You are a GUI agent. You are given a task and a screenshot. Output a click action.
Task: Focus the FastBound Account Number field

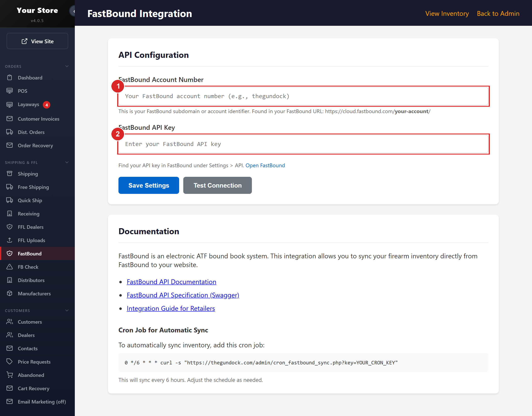(303, 96)
